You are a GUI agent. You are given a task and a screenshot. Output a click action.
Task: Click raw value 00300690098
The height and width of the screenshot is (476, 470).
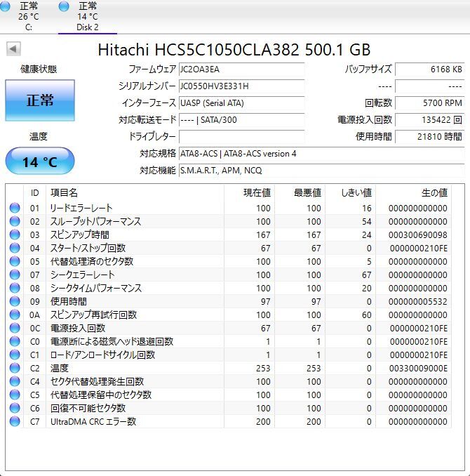point(418,235)
